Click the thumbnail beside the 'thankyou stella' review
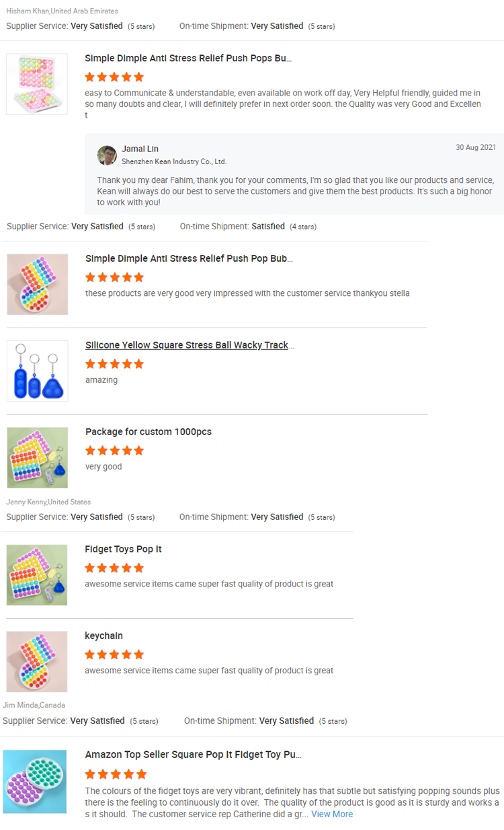This screenshot has width=504, height=830. tap(38, 285)
